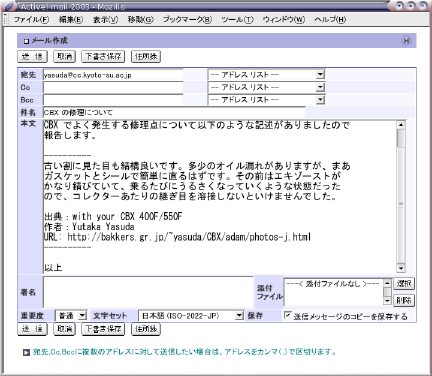Click the top 送信 send button
Image resolution: width=432 pixels, height=376 pixels.
point(32,56)
